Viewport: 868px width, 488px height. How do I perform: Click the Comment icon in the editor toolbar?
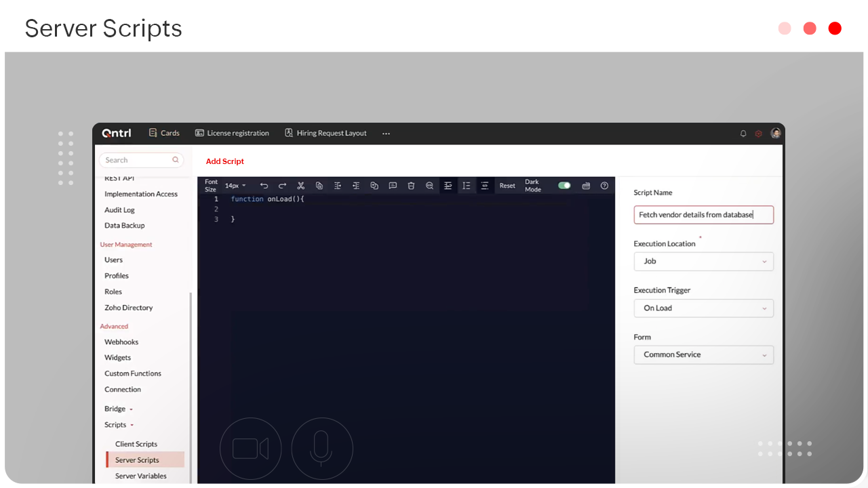coord(393,186)
